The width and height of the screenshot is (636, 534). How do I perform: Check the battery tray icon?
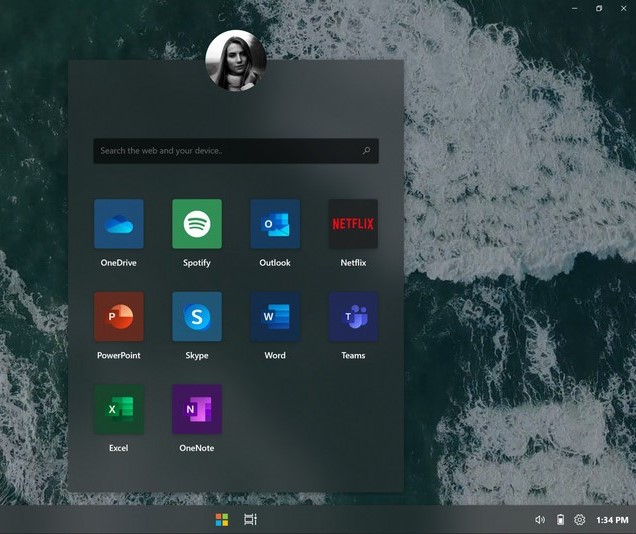tap(560, 520)
